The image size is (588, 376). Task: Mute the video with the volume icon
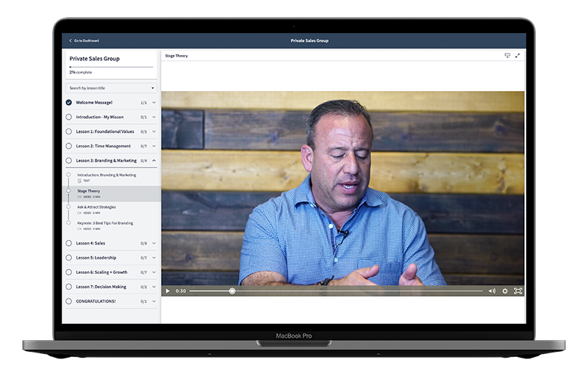coord(492,291)
